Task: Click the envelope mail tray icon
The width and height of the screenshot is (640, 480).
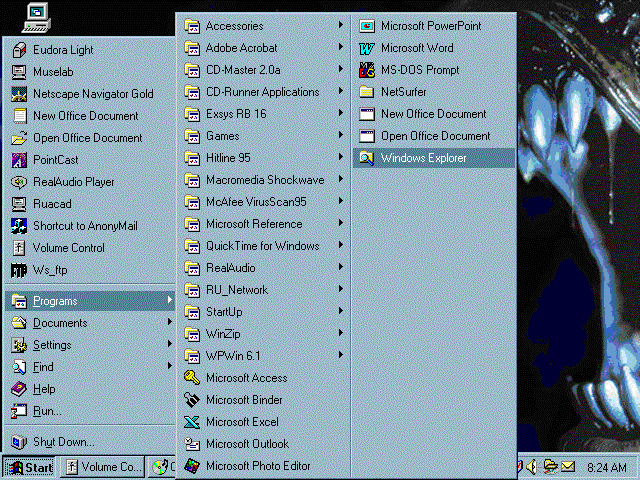Action: (568, 467)
